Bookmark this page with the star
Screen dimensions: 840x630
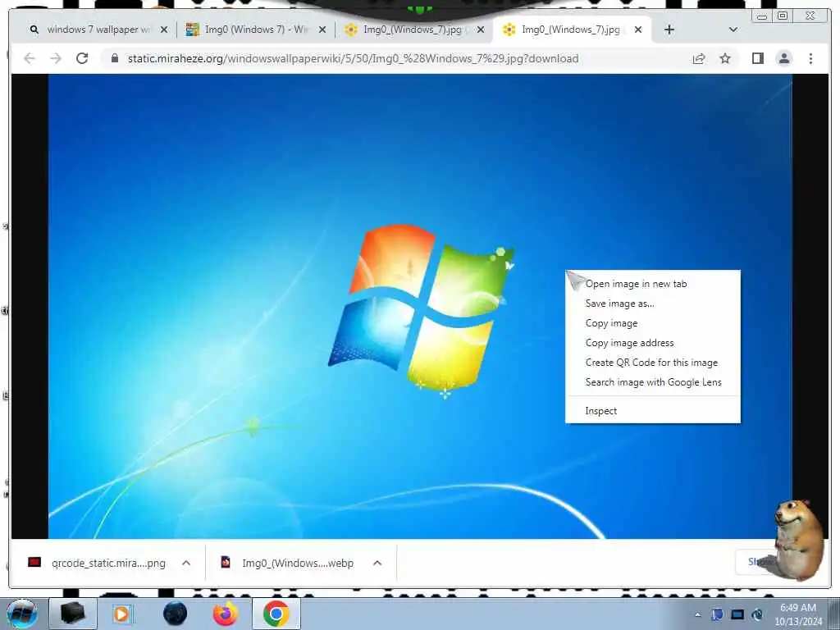click(x=725, y=58)
